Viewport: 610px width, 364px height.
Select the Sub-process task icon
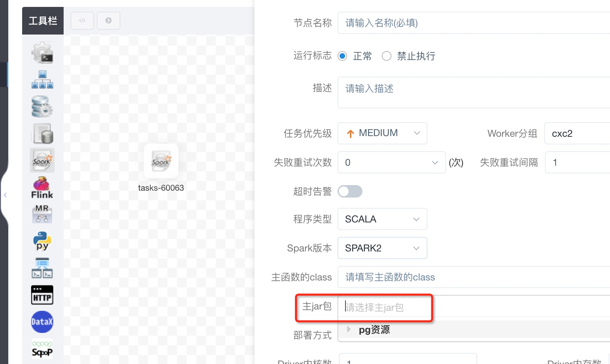click(x=42, y=80)
